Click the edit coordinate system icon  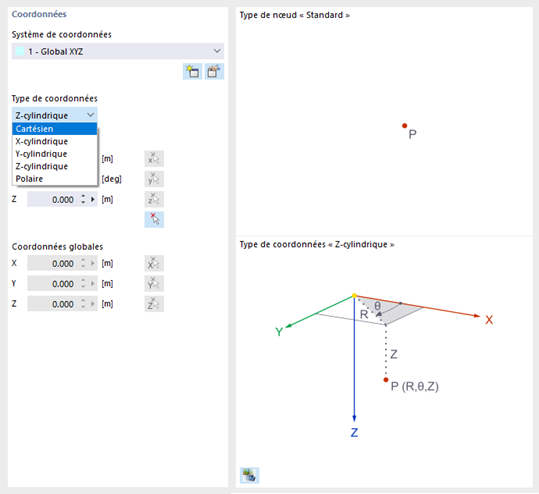point(214,72)
